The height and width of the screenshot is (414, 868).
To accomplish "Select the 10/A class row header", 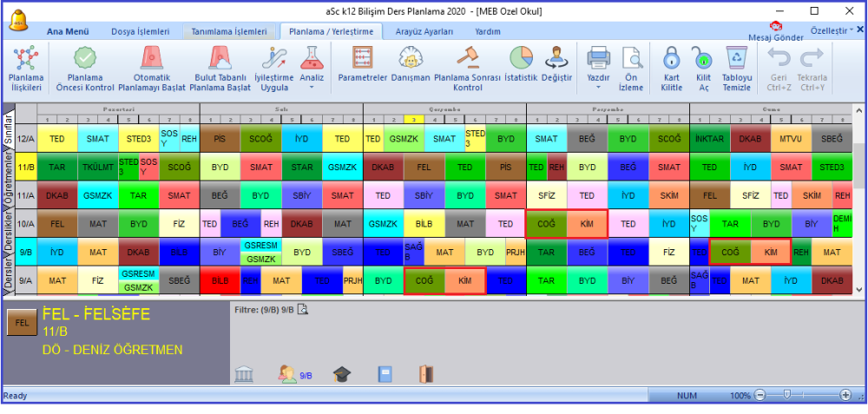I will click(x=26, y=224).
